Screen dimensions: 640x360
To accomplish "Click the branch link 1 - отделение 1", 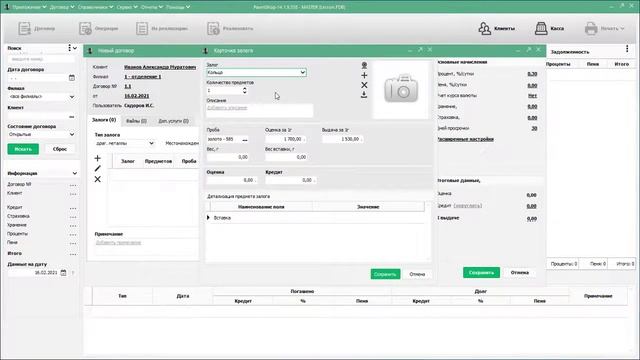I will click(143, 77).
